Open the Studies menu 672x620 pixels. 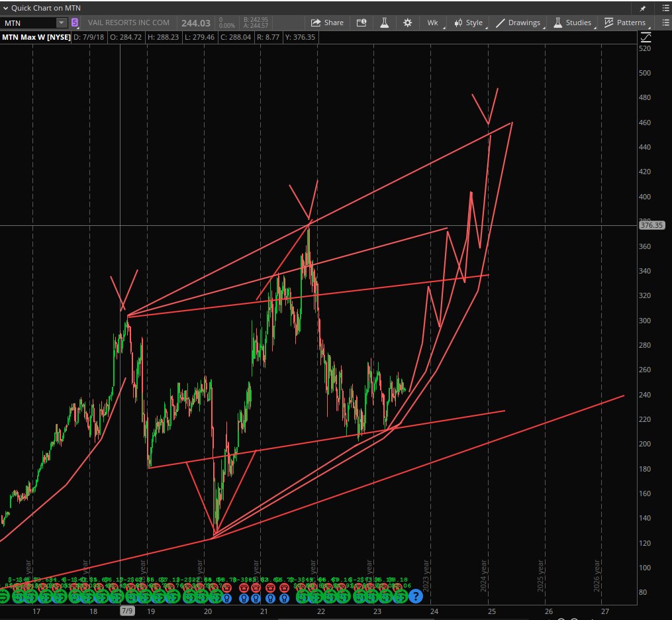[573, 23]
